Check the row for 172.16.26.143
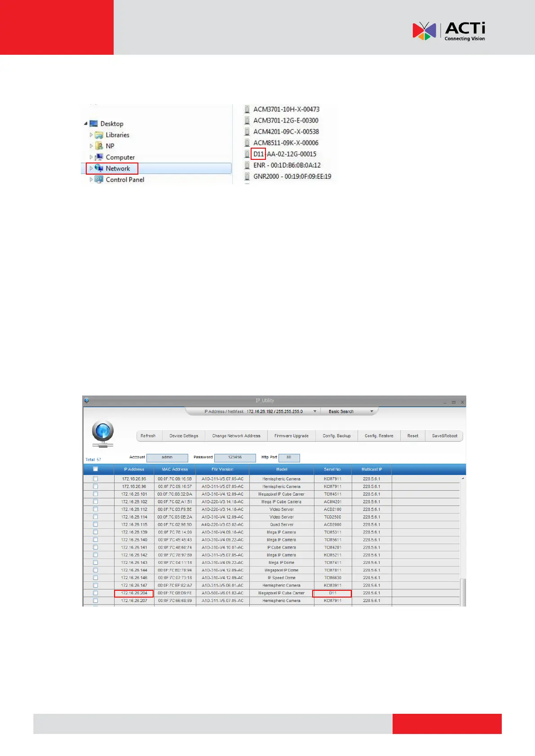The image size is (535, 756). [x=95, y=563]
